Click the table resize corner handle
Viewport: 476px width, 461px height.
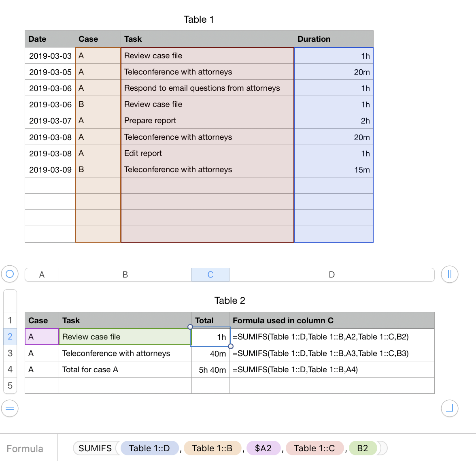click(449, 408)
